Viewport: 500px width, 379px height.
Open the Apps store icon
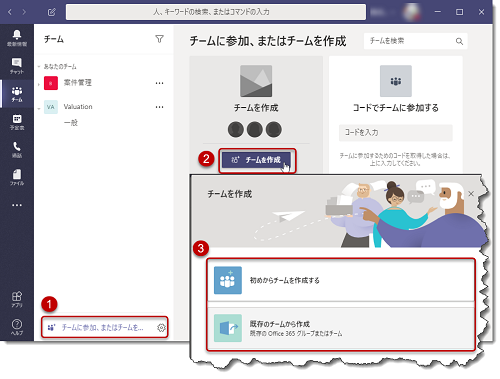17,299
